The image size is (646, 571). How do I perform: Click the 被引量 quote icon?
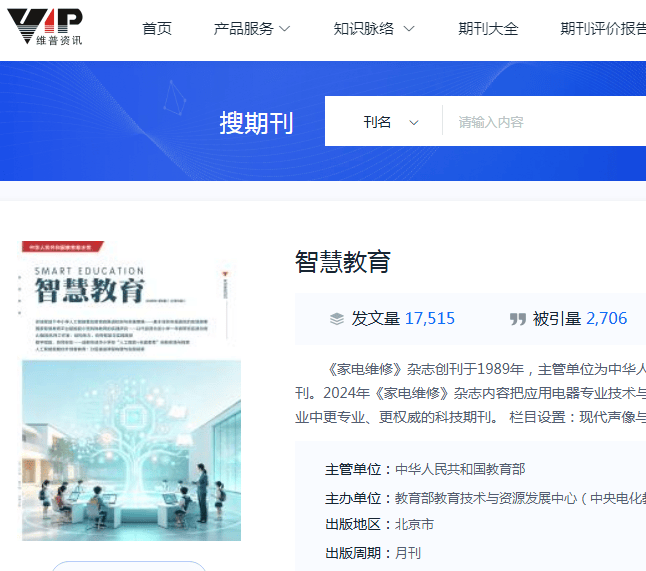click(x=518, y=319)
